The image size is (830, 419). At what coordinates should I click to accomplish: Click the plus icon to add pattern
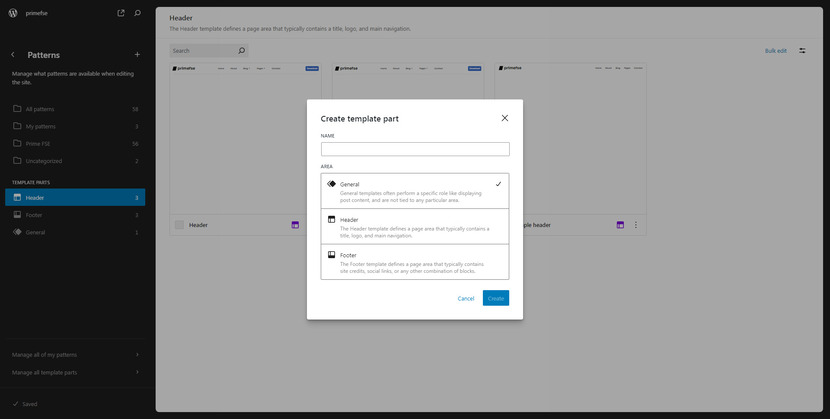pos(137,55)
